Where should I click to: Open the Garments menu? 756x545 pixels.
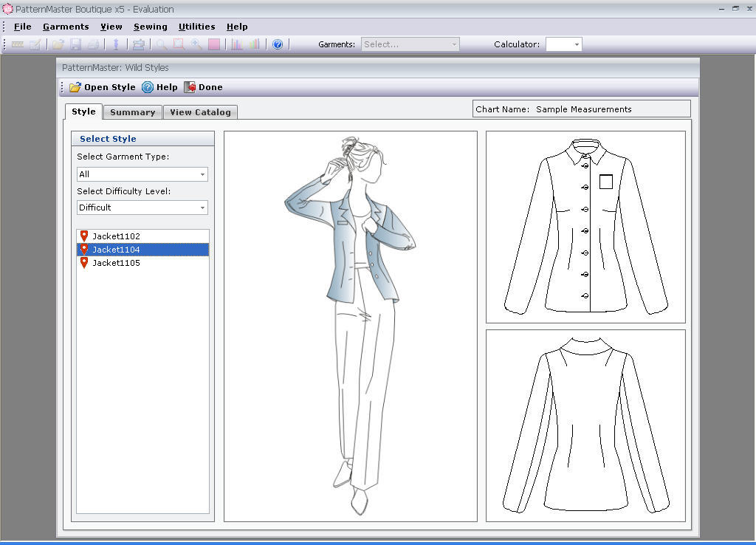66,27
